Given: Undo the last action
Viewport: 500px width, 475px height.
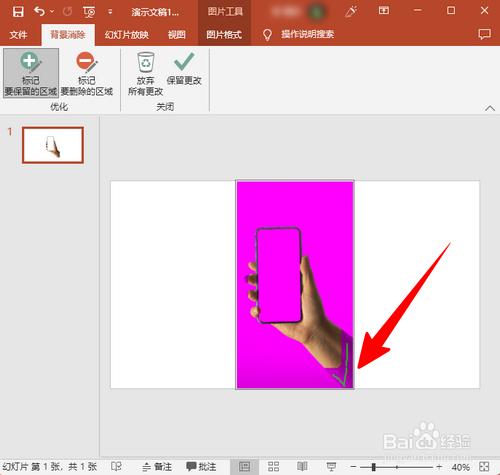Looking at the screenshot, I should [39, 12].
